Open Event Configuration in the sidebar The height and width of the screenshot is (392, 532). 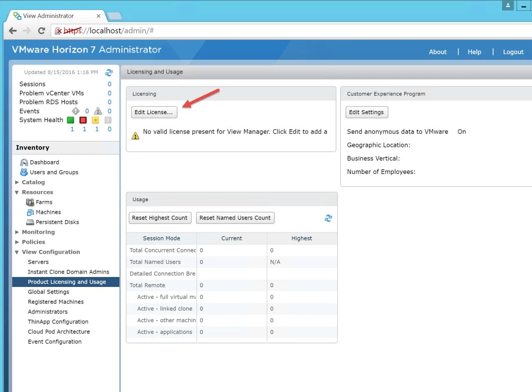[55, 342]
